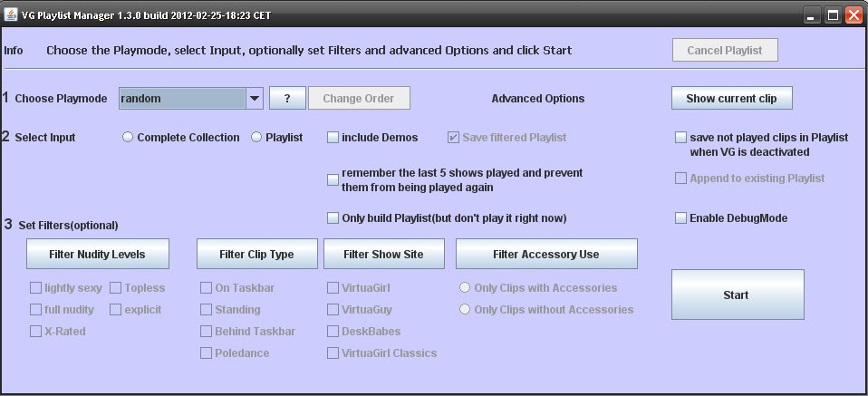Select the Playlist input radio button

(256, 138)
